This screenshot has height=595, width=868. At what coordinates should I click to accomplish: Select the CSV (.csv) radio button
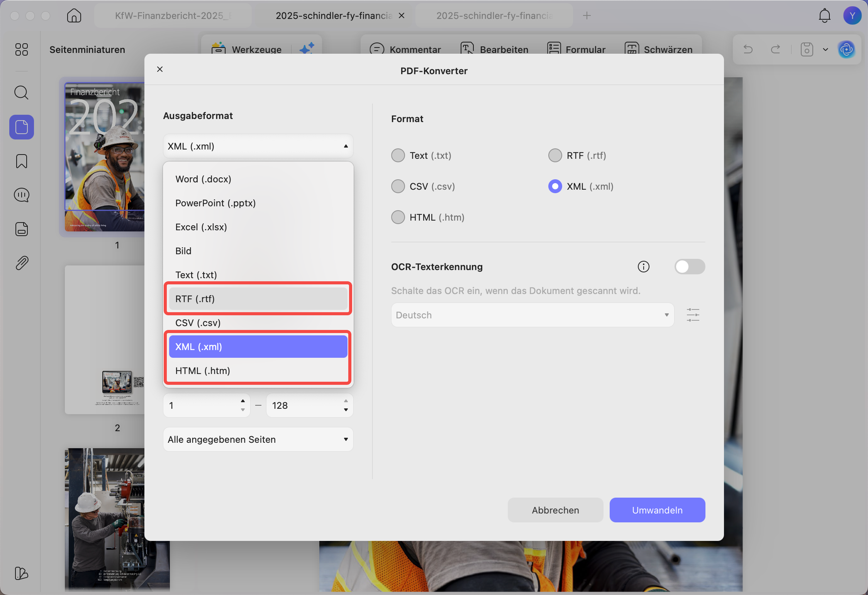coord(398,186)
